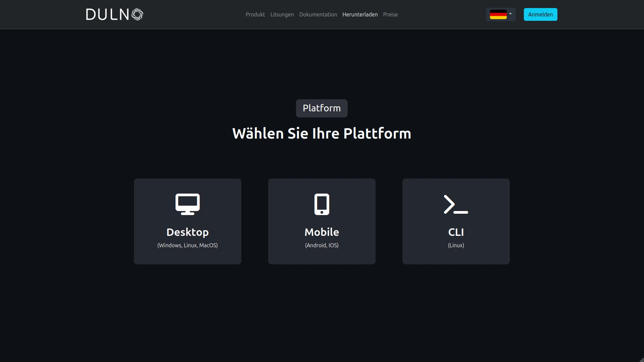Choose the CLI terminal prompt icon
The width and height of the screenshot is (644, 362).
coord(456,204)
